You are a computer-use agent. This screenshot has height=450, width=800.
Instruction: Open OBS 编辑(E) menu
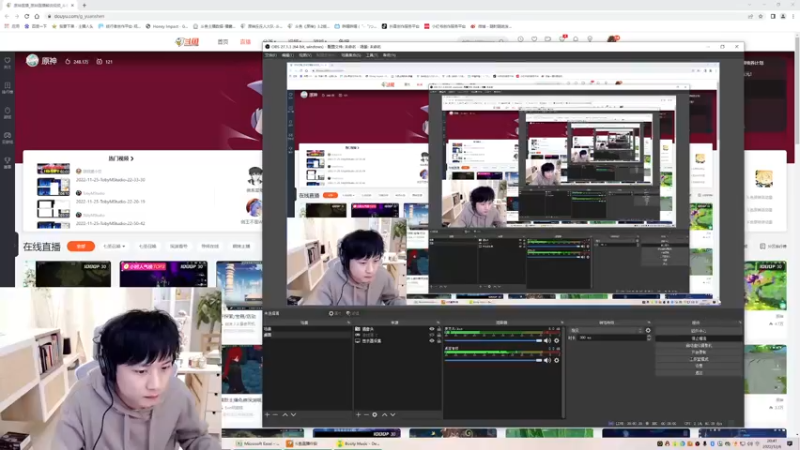pyautogui.click(x=288, y=55)
